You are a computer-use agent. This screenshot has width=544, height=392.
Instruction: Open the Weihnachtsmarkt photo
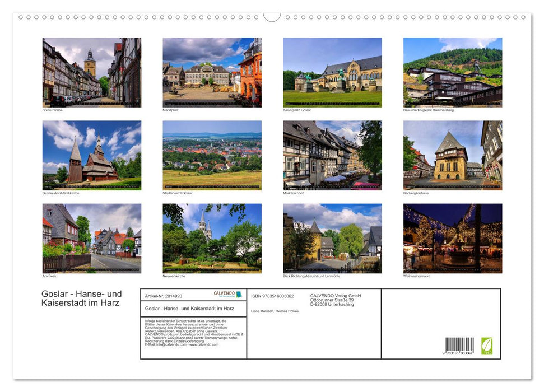tap(452, 237)
